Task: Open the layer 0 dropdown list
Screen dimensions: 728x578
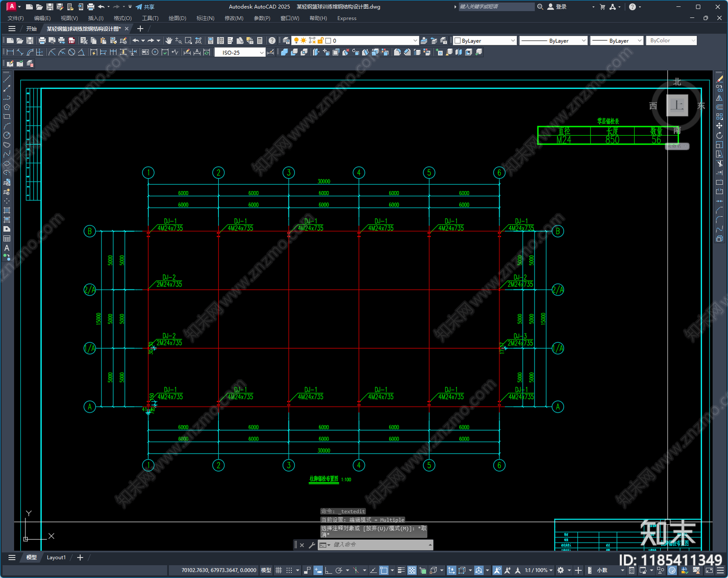Action: pos(355,41)
